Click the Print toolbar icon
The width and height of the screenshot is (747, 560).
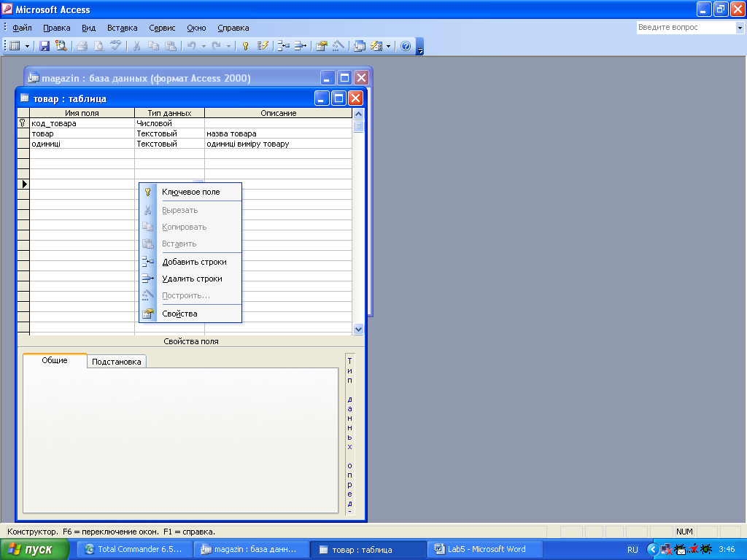[82, 46]
